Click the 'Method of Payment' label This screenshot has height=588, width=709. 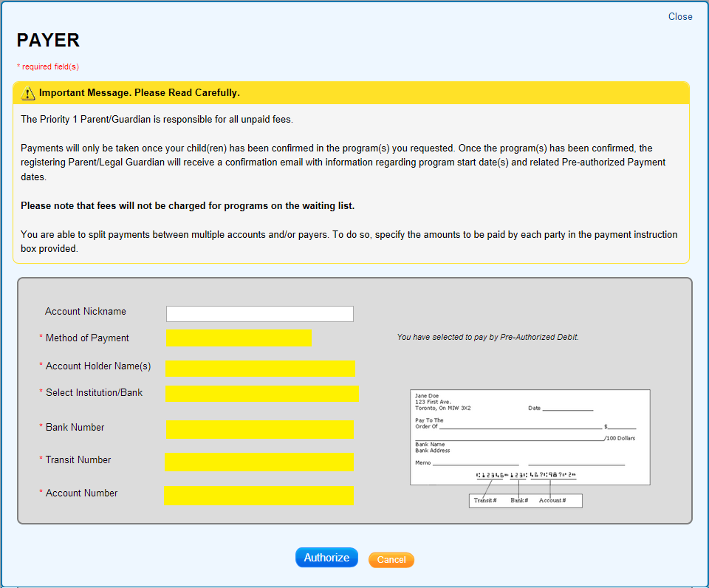click(87, 338)
